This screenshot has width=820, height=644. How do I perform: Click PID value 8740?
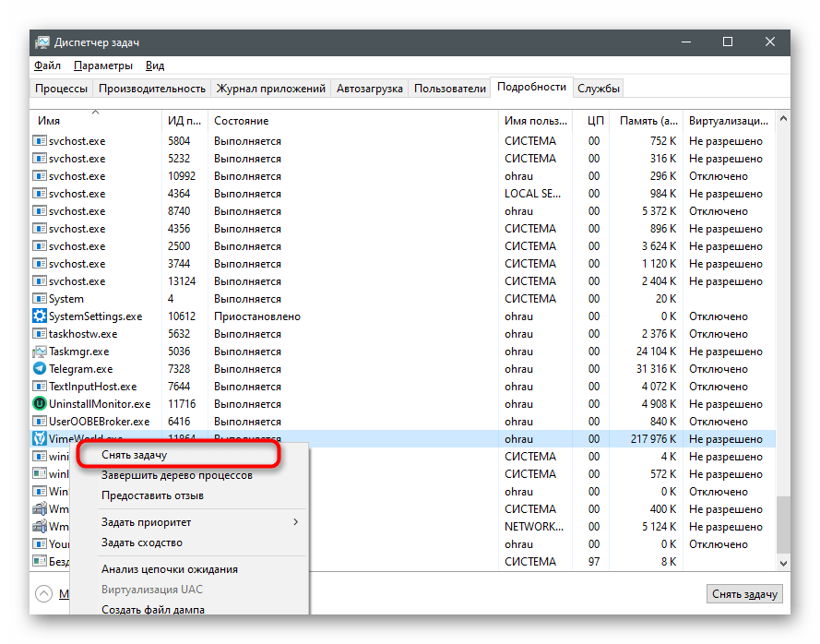pyautogui.click(x=179, y=211)
